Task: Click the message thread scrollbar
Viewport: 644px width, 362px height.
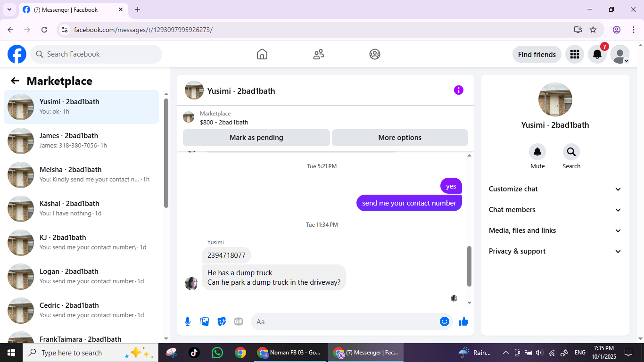Action: 469,266
